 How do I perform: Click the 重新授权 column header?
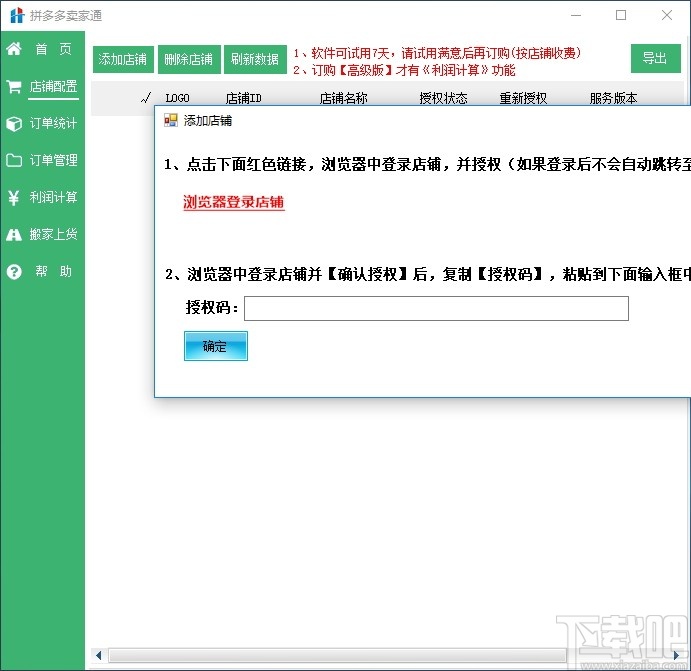point(523,98)
